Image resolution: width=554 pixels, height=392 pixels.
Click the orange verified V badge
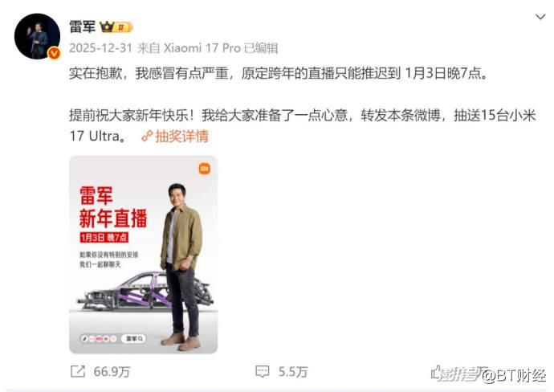54,53
